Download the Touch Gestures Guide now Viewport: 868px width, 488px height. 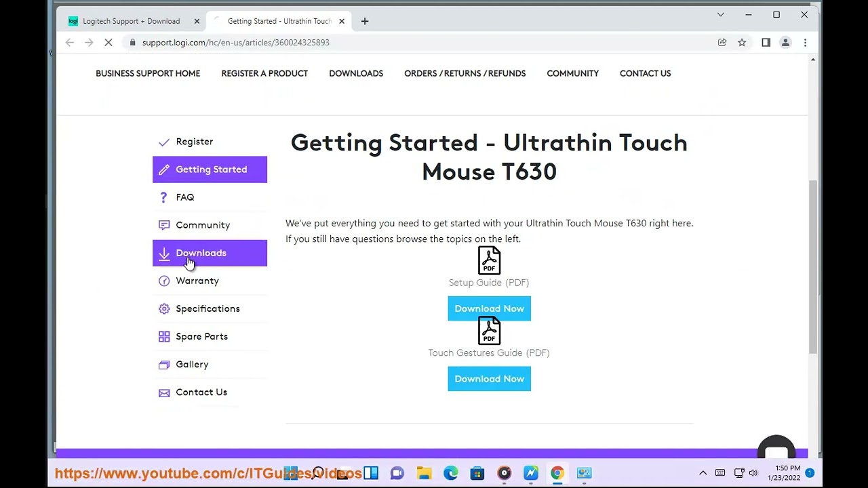click(x=490, y=379)
